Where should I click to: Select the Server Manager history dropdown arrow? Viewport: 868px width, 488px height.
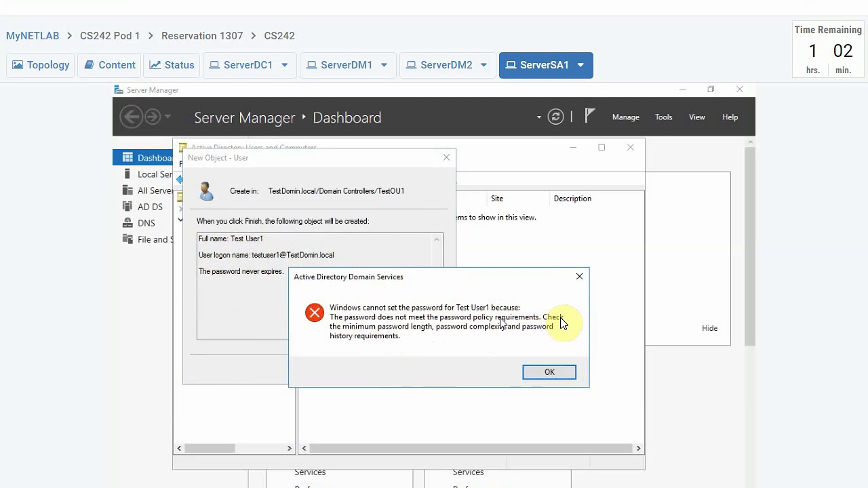click(168, 117)
